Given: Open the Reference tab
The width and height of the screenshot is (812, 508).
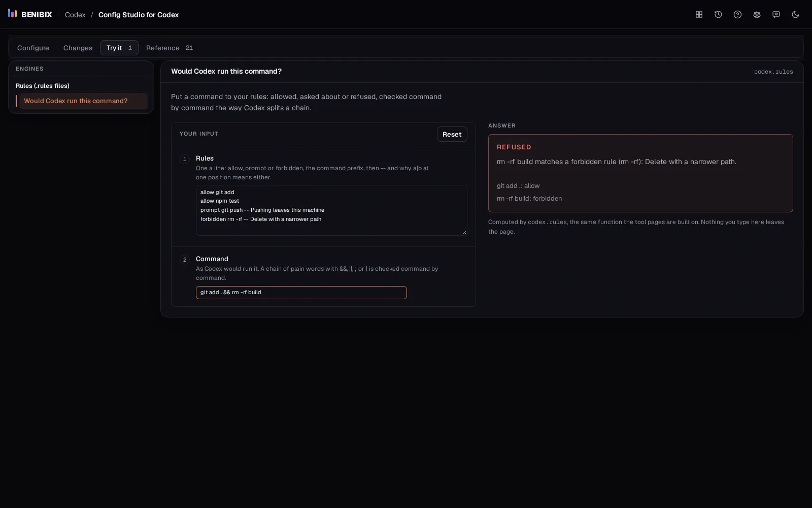Looking at the screenshot, I should 169,48.
